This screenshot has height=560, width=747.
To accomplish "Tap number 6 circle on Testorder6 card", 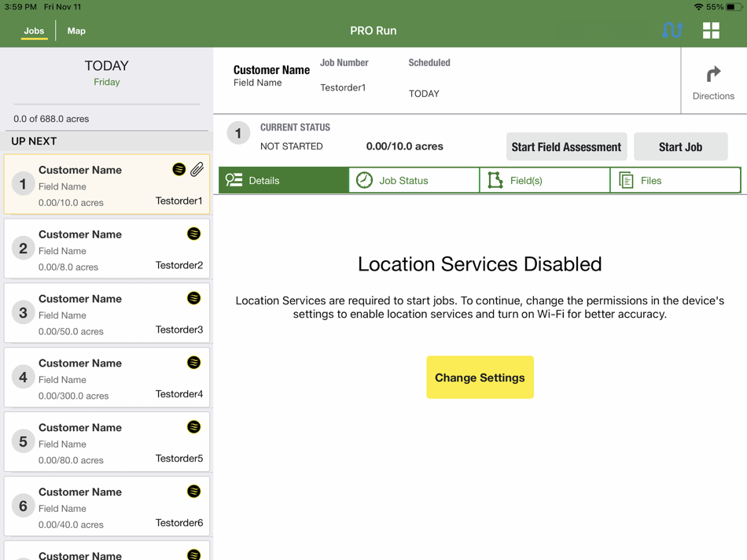I will tap(23, 506).
